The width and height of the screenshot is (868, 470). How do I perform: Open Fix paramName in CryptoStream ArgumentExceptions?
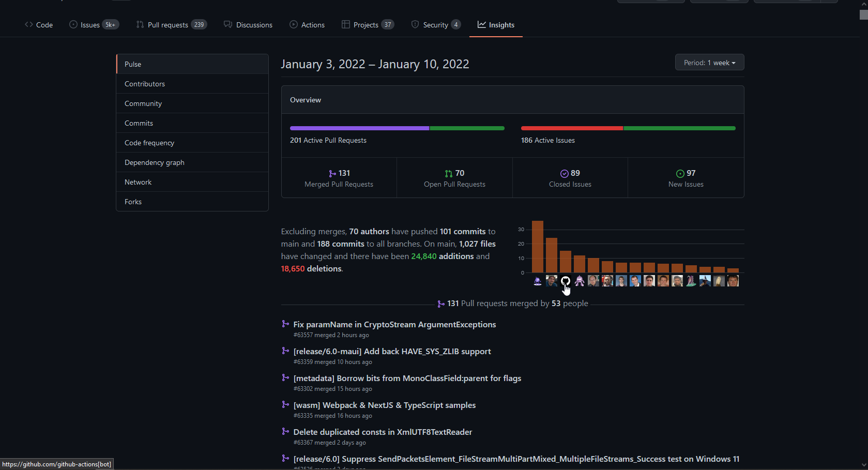394,325
